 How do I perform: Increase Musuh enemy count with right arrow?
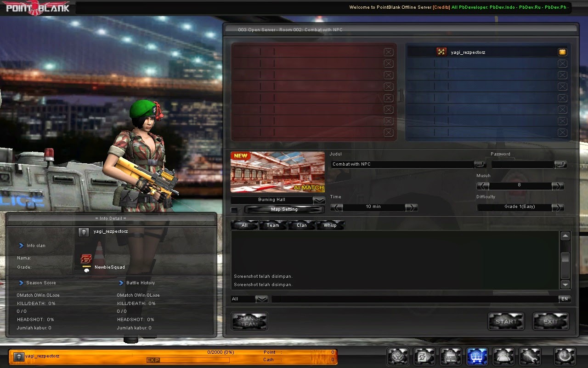pos(558,186)
